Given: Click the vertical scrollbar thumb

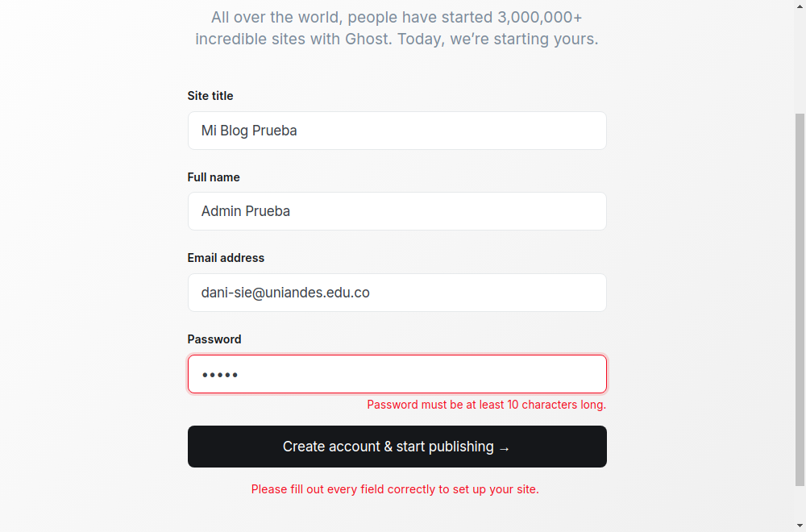Looking at the screenshot, I should coord(800,300).
